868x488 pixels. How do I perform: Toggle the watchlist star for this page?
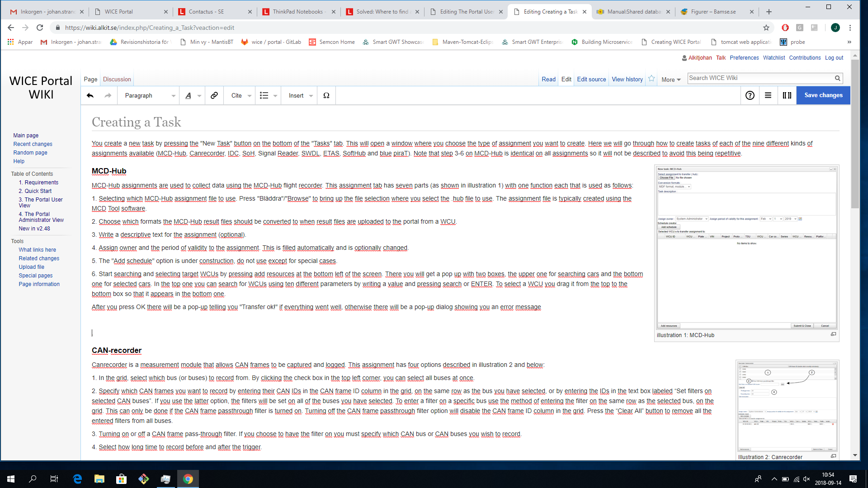tap(651, 79)
